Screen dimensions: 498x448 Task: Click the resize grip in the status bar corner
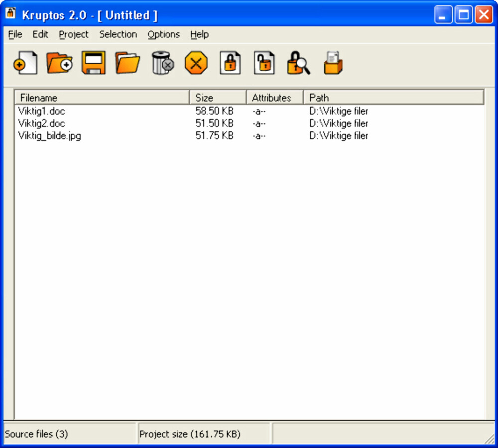click(490, 439)
